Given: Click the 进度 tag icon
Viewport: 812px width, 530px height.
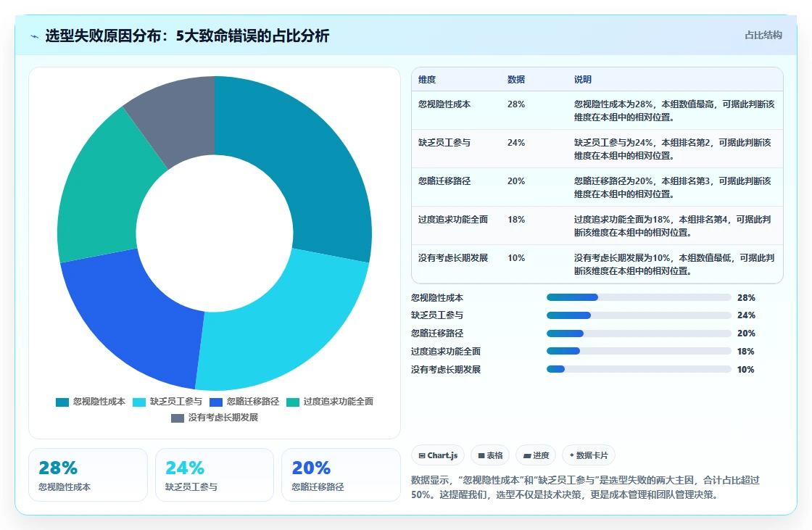Looking at the screenshot, I should pos(526,456).
